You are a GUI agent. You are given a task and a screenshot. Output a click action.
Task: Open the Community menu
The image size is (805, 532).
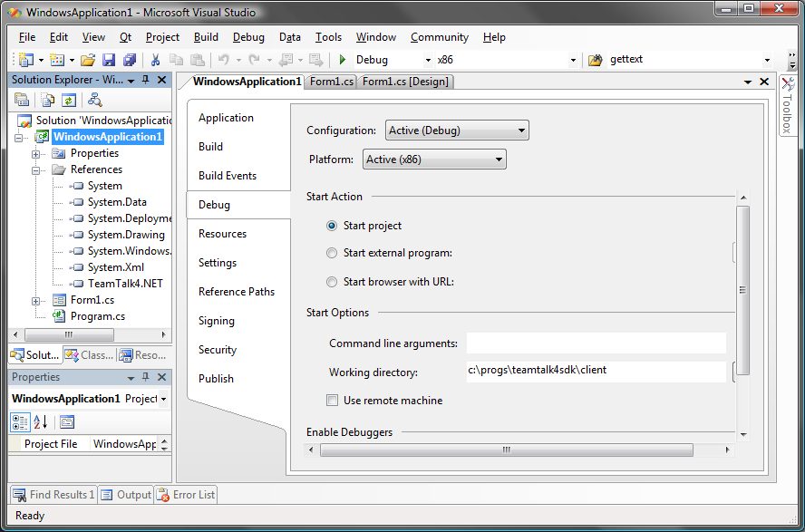[x=439, y=37]
